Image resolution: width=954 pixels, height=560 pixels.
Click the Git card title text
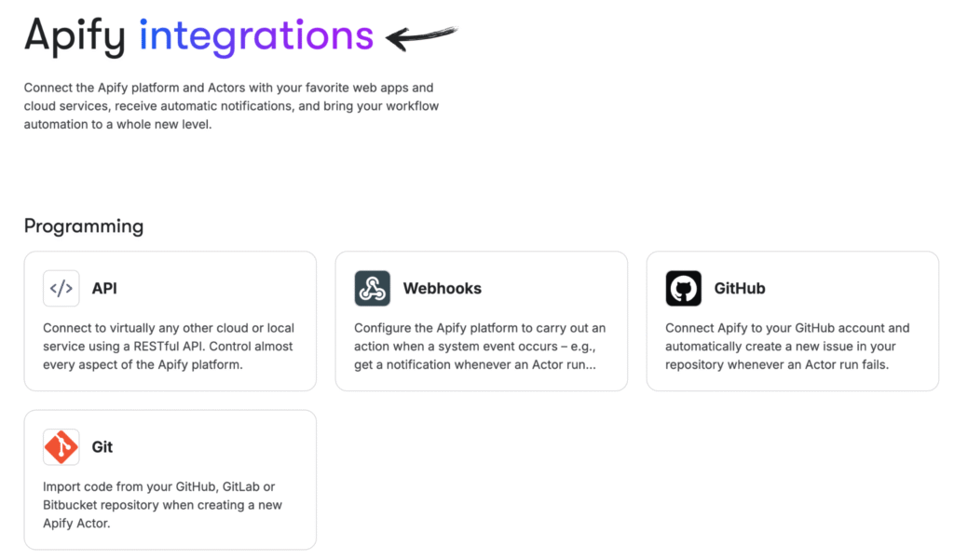pyautogui.click(x=102, y=447)
